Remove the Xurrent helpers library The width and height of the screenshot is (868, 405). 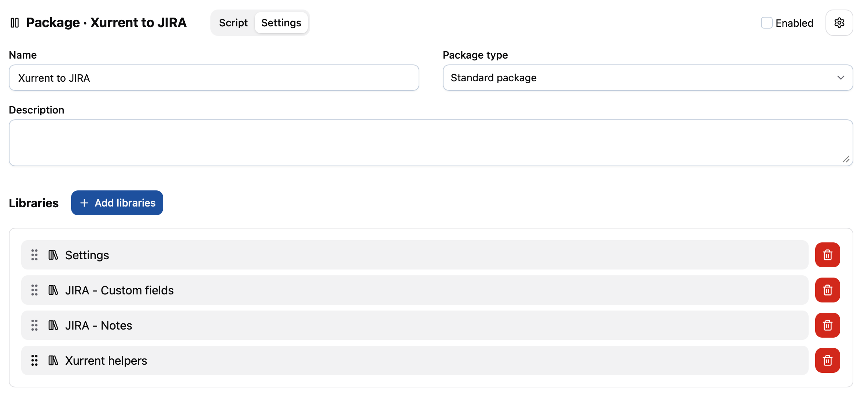point(827,360)
